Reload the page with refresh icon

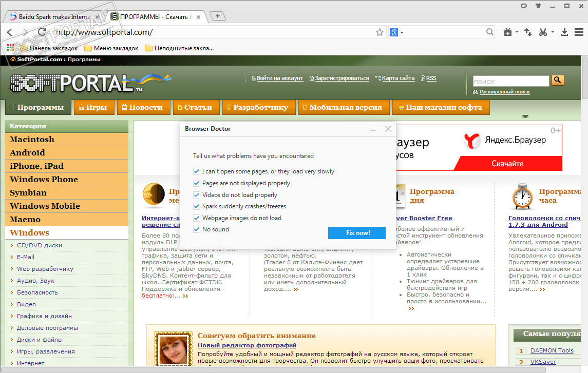42,32
